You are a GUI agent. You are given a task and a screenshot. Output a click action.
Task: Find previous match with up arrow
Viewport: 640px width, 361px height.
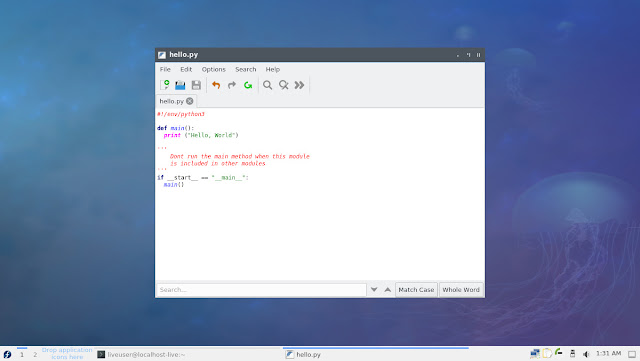click(x=388, y=290)
